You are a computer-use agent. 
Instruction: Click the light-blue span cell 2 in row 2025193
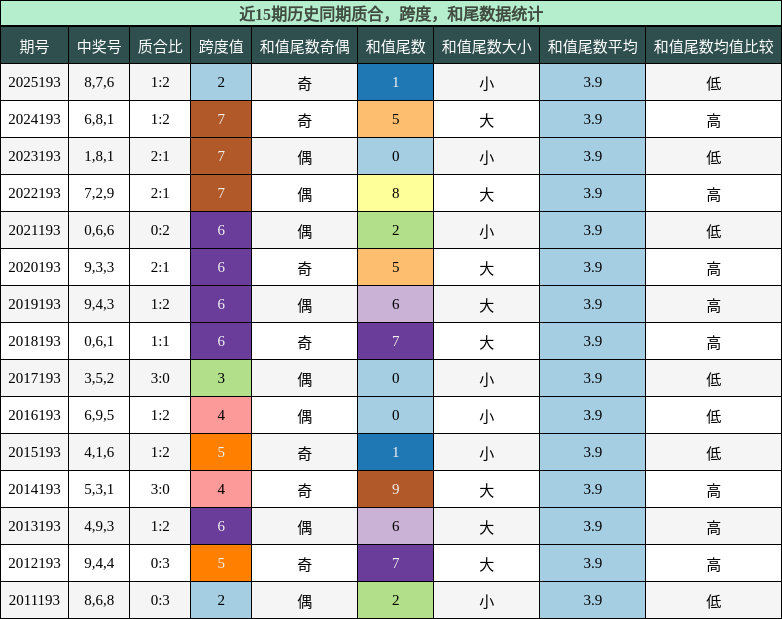click(221, 82)
